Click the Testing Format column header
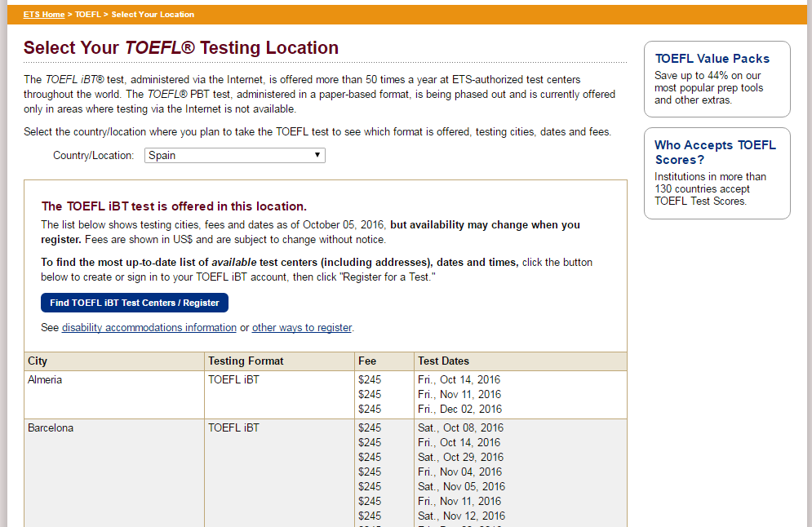 (x=246, y=361)
